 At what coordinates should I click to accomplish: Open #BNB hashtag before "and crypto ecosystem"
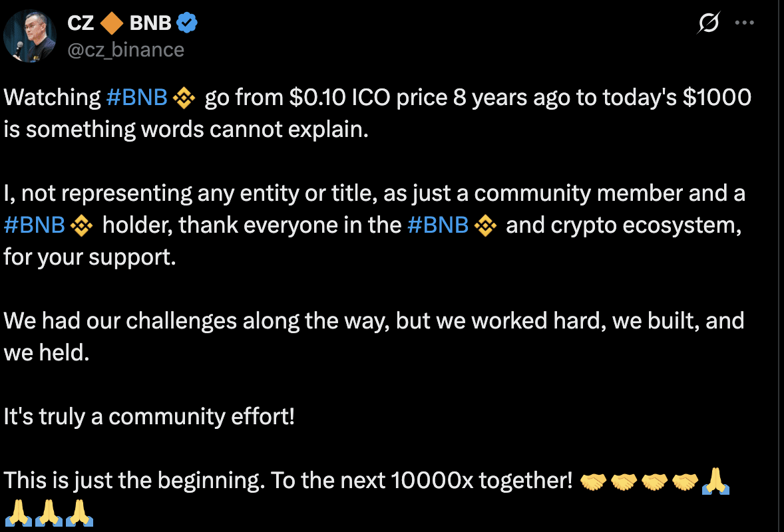(x=438, y=225)
